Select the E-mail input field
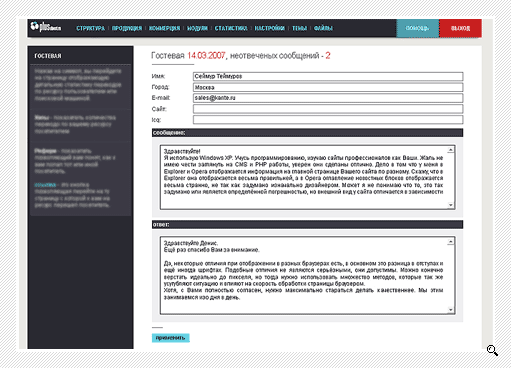Screen dimensions: 511x368 pos(328,98)
